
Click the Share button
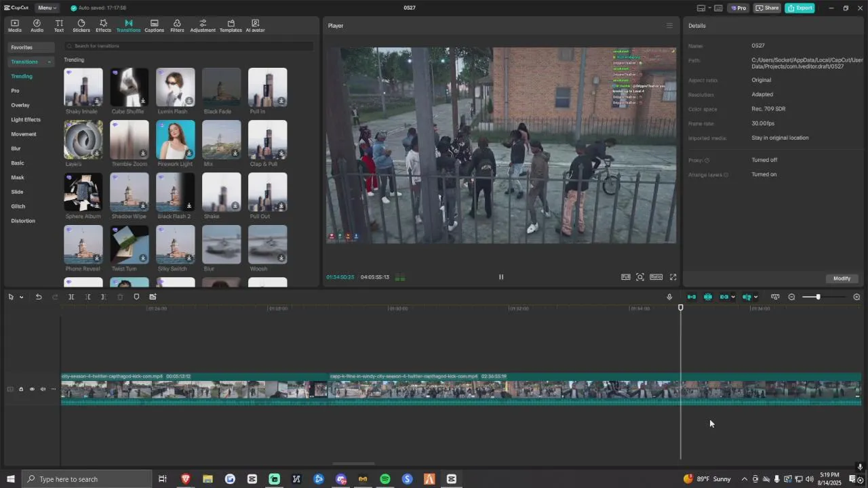click(x=767, y=7)
